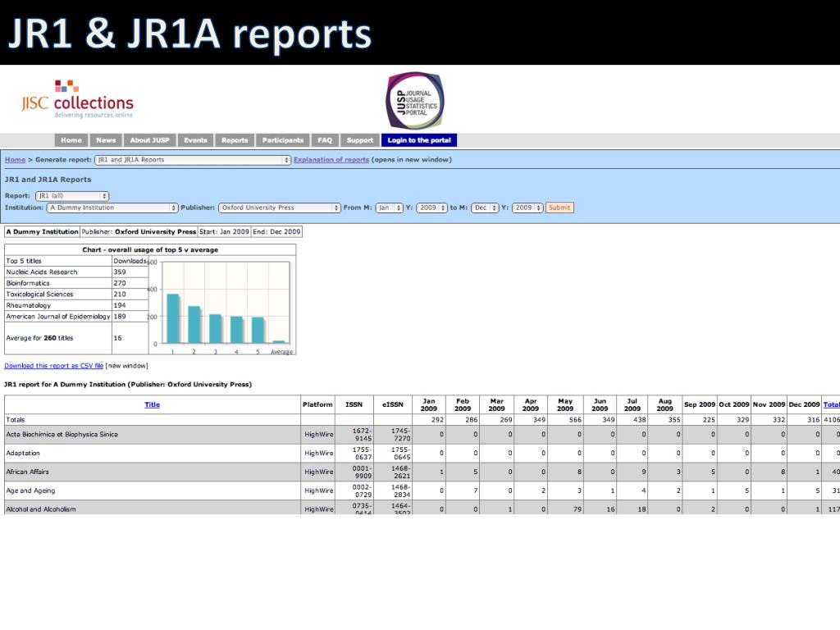Viewport: 840px width, 630px height.
Task: Click Nucleic Acids Research in top titles
Action: 42,272
